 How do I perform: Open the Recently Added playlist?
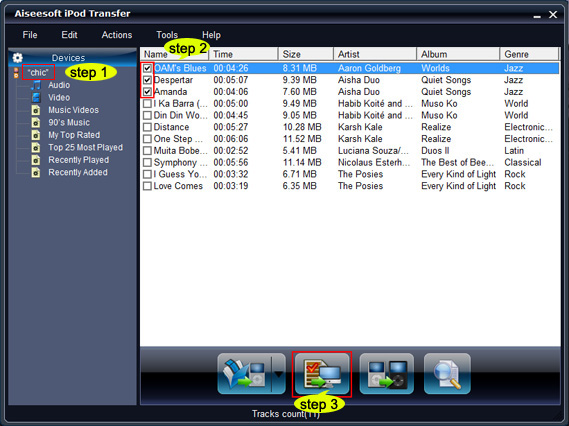pos(78,172)
